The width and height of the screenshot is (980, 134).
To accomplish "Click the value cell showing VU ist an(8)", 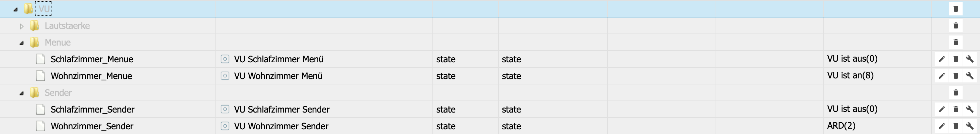I will point(877,76).
